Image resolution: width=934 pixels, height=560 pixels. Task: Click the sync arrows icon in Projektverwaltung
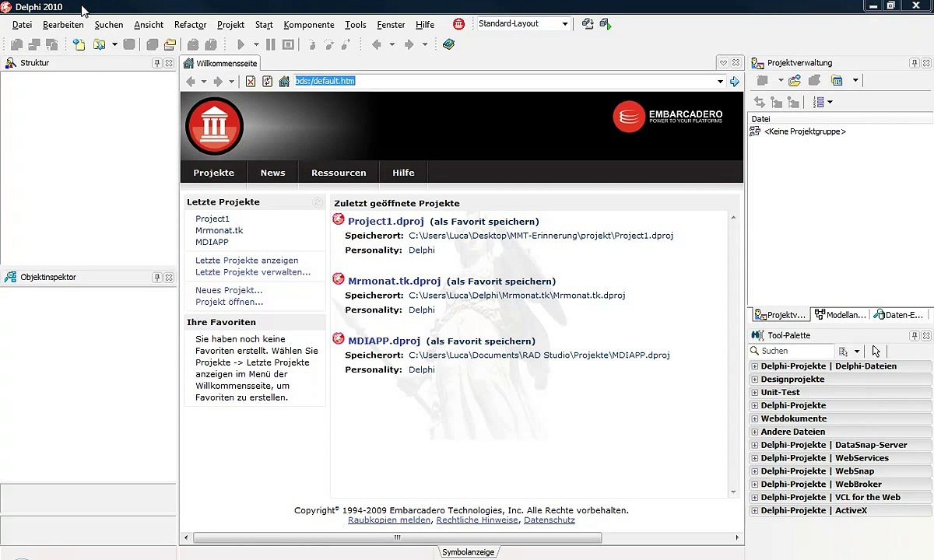759,102
